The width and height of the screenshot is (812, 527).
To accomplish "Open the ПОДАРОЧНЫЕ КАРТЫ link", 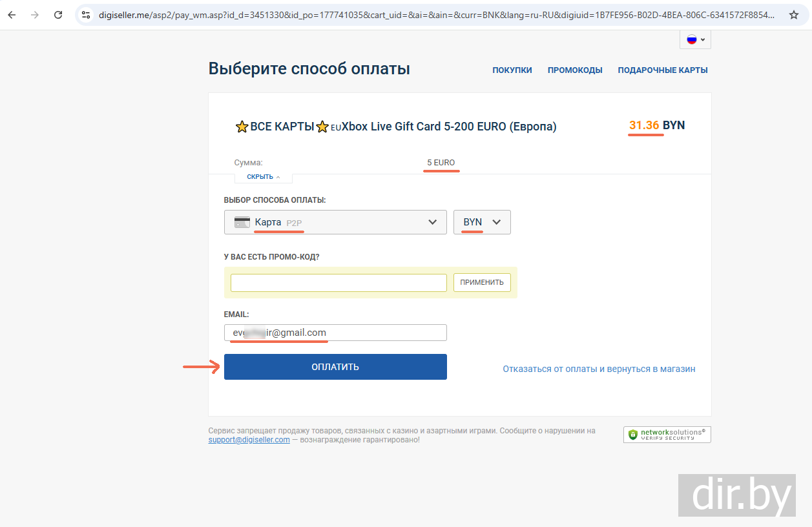I will (663, 70).
